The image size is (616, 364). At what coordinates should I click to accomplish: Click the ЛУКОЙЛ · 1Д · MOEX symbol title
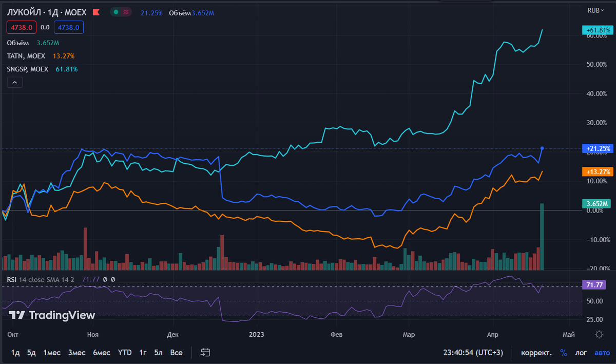(x=47, y=12)
